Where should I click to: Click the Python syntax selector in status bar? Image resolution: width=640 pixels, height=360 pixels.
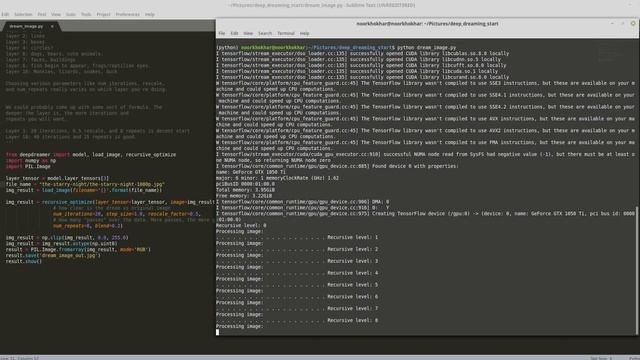click(634, 358)
